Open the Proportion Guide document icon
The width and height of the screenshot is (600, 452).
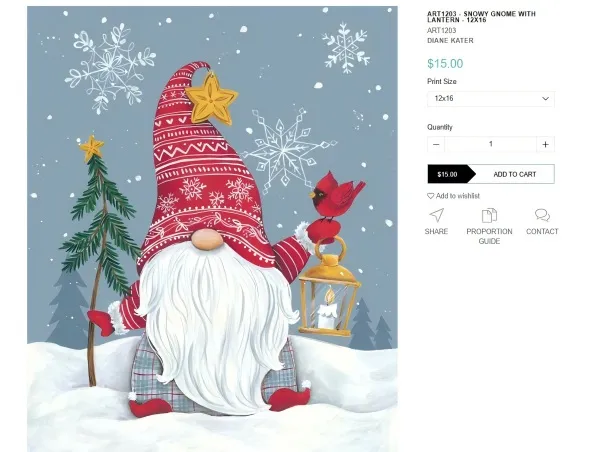pyautogui.click(x=489, y=215)
